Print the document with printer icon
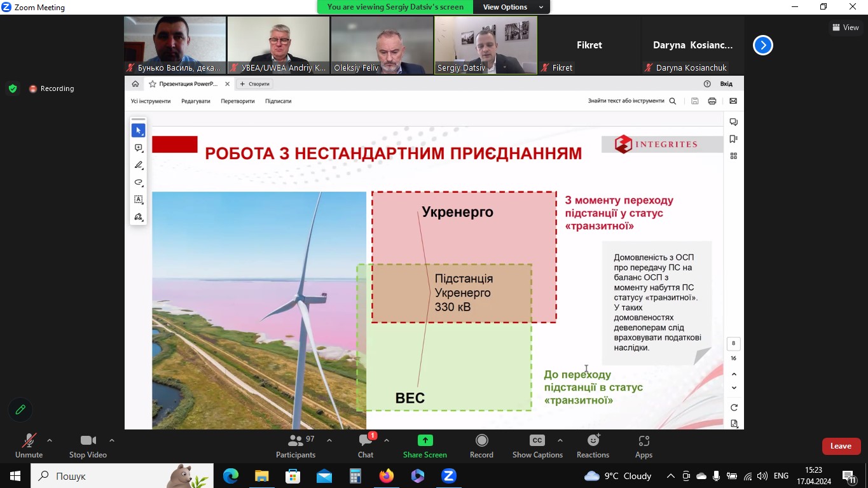The height and width of the screenshot is (488, 868). 712,101
